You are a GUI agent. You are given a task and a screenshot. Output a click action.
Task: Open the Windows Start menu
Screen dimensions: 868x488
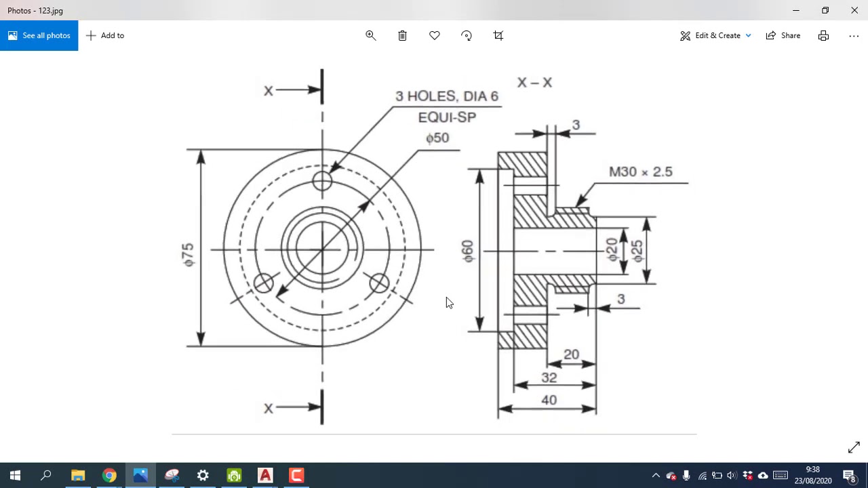[15, 475]
